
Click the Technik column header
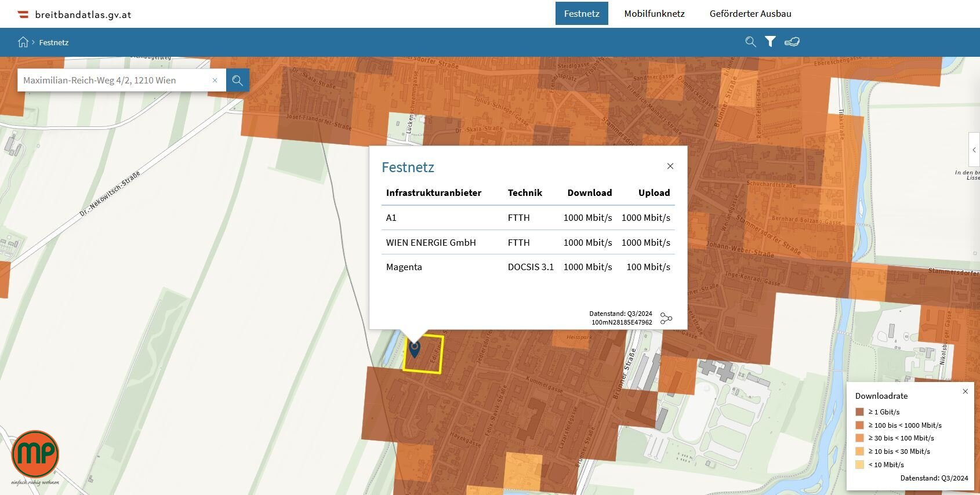pos(525,193)
